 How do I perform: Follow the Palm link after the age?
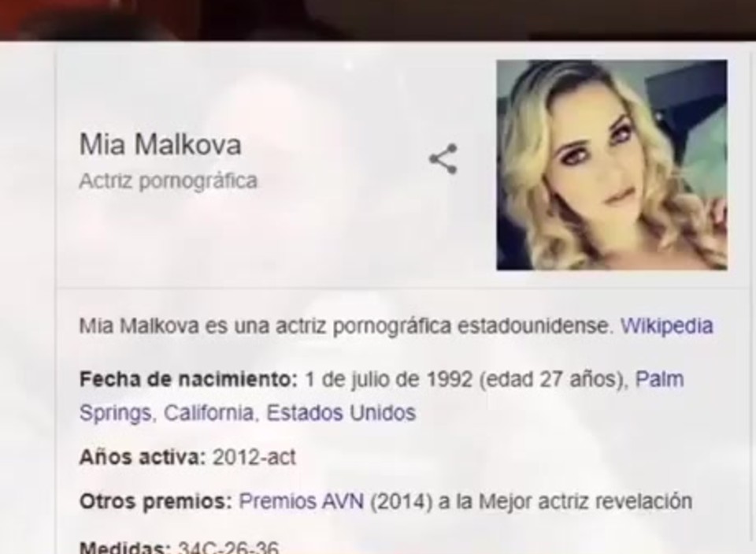coord(660,379)
